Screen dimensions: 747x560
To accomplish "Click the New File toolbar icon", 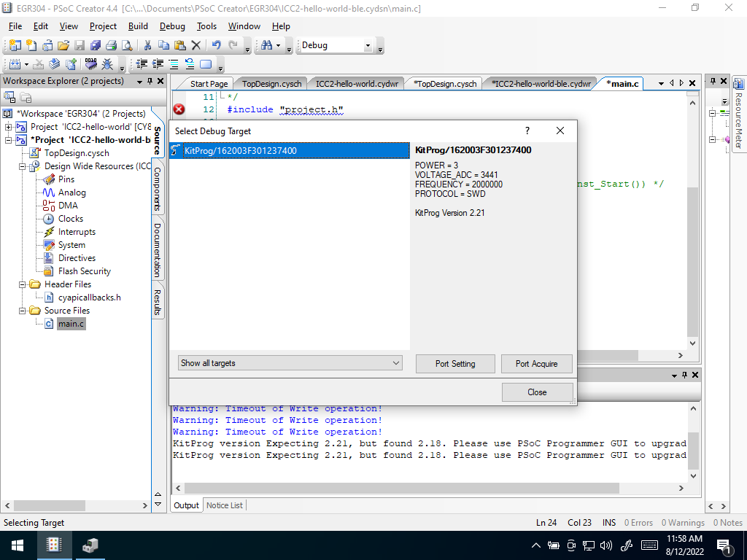I will click(x=31, y=45).
